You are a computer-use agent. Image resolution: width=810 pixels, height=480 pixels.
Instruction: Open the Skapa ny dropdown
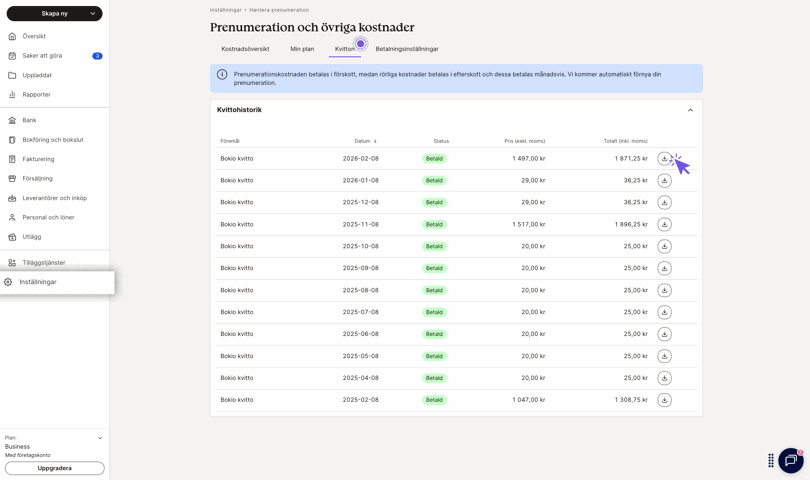click(54, 14)
